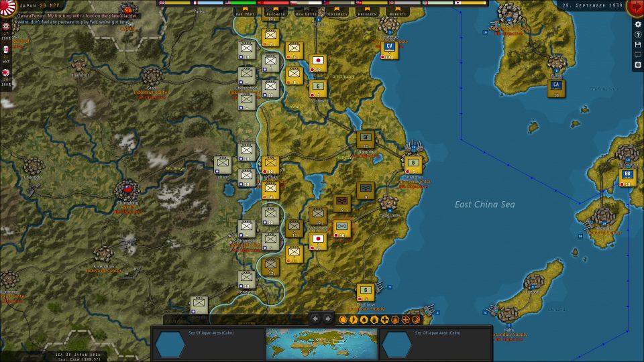Screen dimensions: 644x362
Task: Toggle the crescent moon hexagon overlay
Action: coord(416,319)
